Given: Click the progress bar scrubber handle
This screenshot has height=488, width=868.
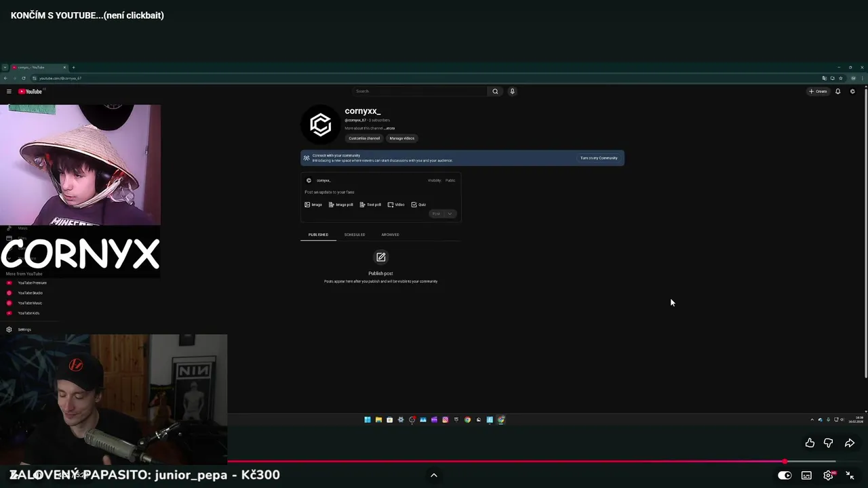Looking at the screenshot, I should (785, 462).
